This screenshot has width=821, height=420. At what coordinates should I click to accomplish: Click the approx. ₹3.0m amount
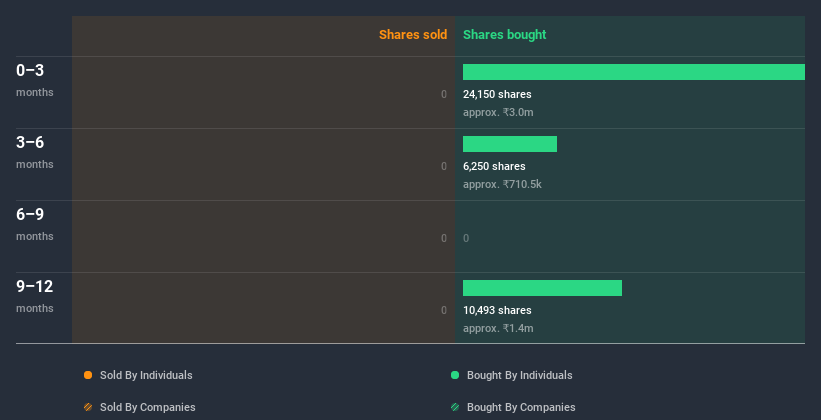pyautogui.click(x=498, y=112)
